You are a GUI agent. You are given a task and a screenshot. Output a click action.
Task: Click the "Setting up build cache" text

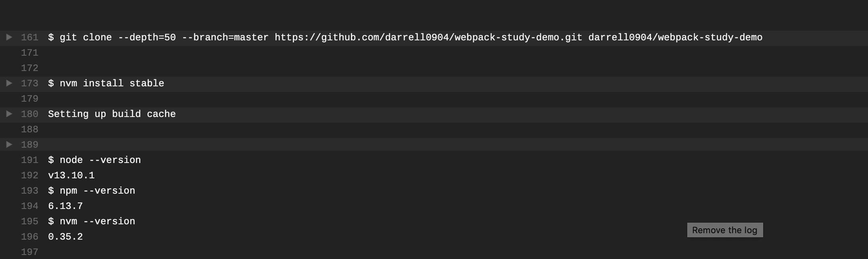click(x=112, y=114)
